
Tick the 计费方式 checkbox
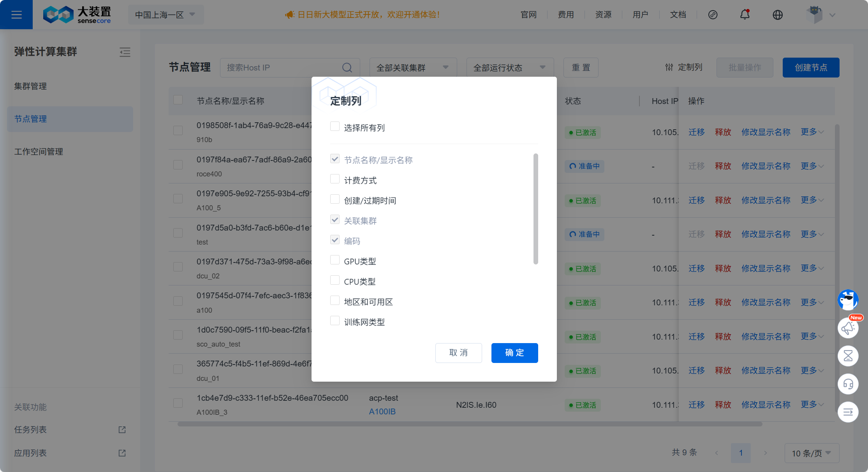[335, 179]
